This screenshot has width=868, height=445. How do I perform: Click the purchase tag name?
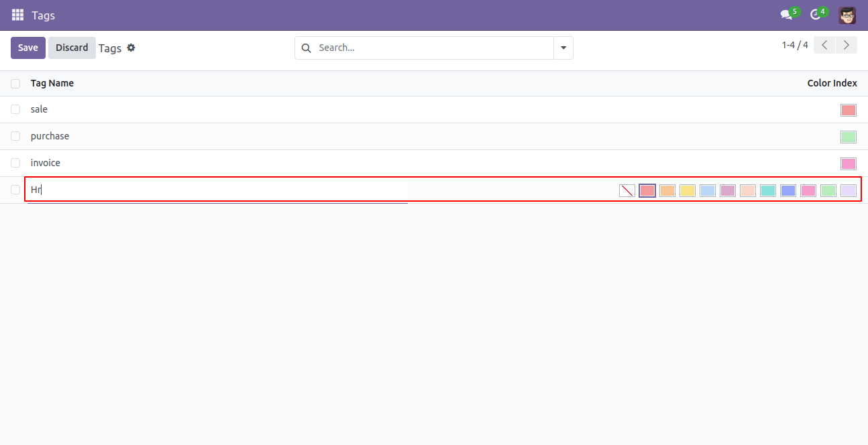[x=50, y=136]
